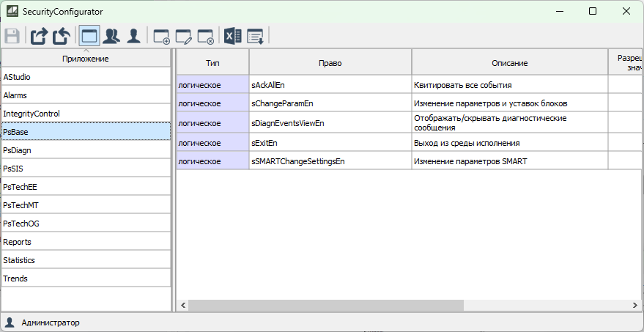644x332 pixels.
Task: Open the single user view icon
Action: tap(133, 36)
